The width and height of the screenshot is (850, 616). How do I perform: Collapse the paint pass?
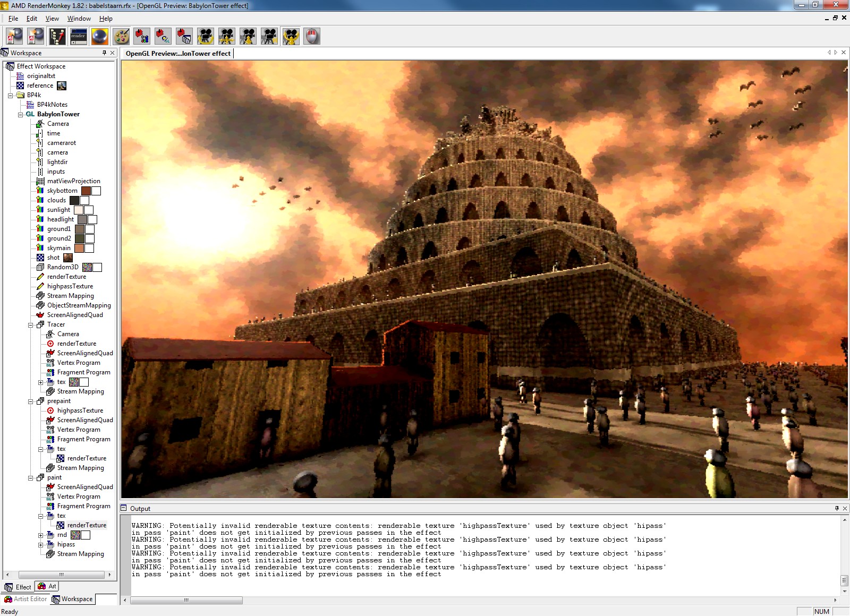[x=31, y=478]
